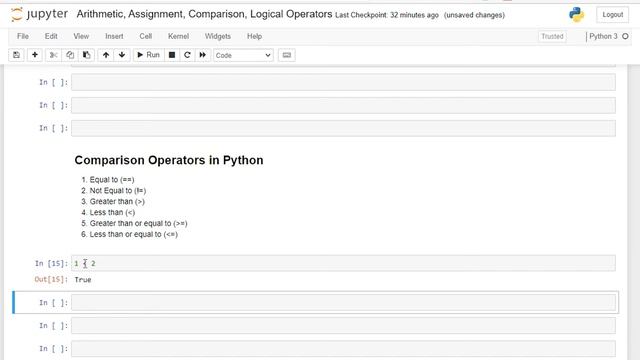Click the Python logo icon

[x=576, y=15]
